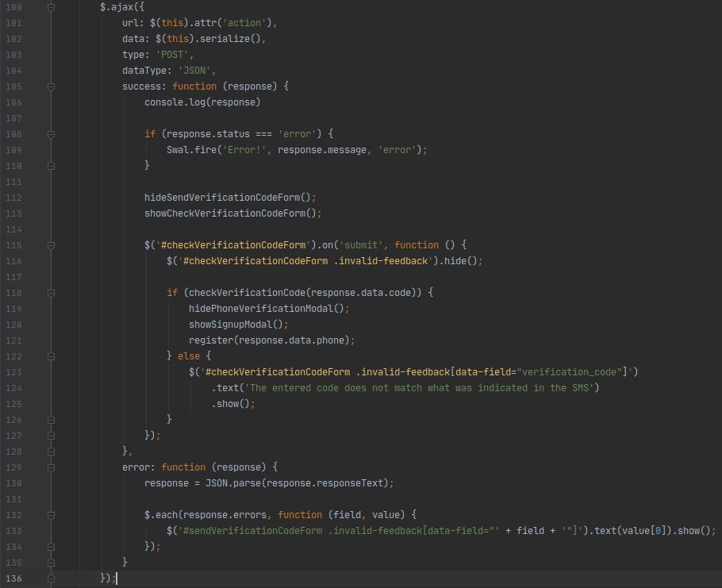Place cursor after }); on line 136
Viewport: 722px width, 588px height.
pos(117,578)
